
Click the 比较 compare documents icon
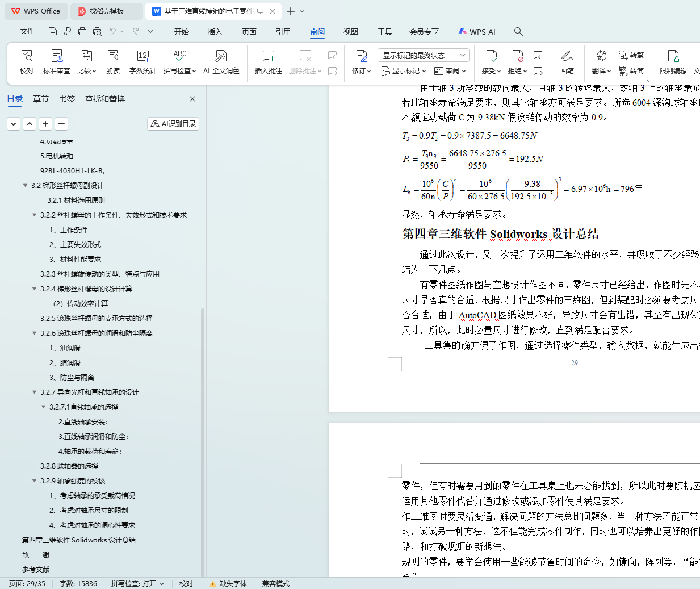(87, 56)
